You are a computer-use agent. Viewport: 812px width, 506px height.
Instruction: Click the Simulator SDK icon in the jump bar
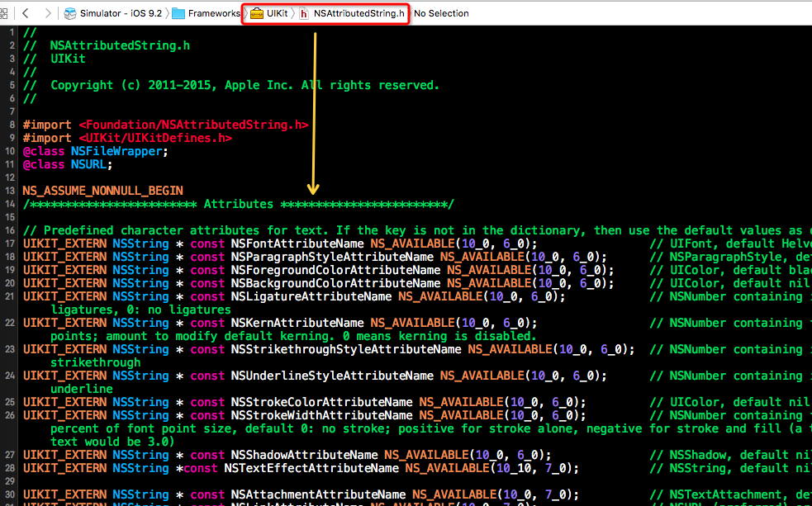click(70, 13)
